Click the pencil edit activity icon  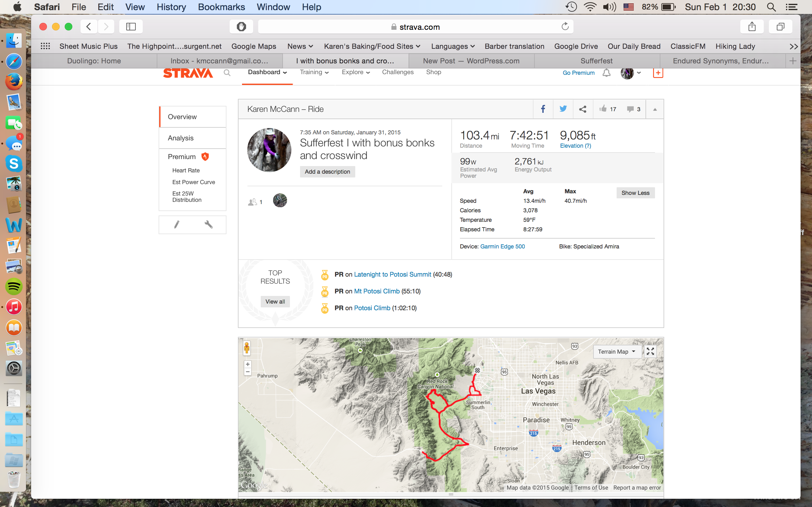pyautogui.click(x=176, y=224)
